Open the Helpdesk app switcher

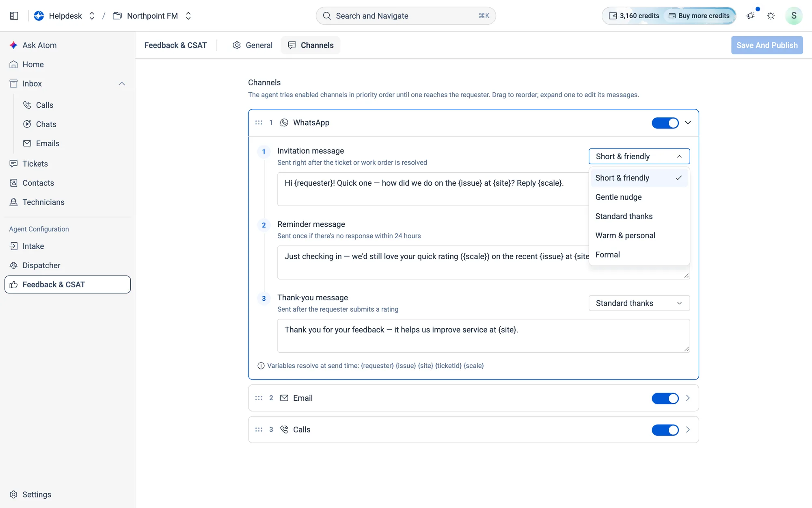point(92,16)
